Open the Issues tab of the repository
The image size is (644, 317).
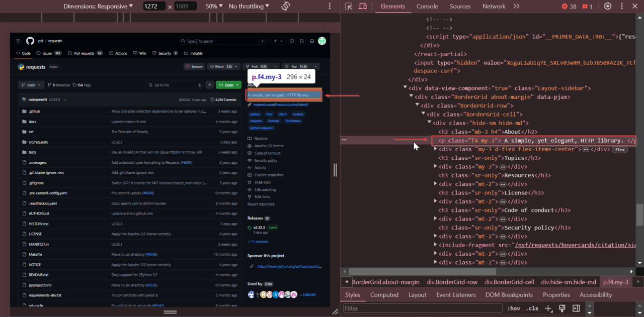pyautogui.click(x=49, y=53)
